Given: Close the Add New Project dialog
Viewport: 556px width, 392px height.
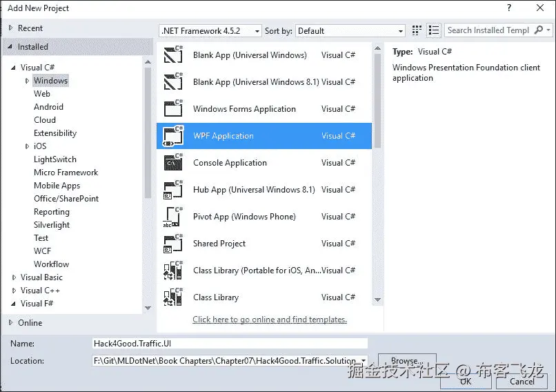Looking at the screenshot, I should [x=540, y=8].
